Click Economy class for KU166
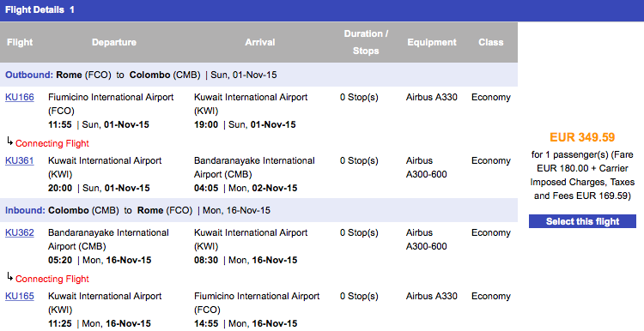The width and height of the screenshot is (644, 331). click(491, 97)
